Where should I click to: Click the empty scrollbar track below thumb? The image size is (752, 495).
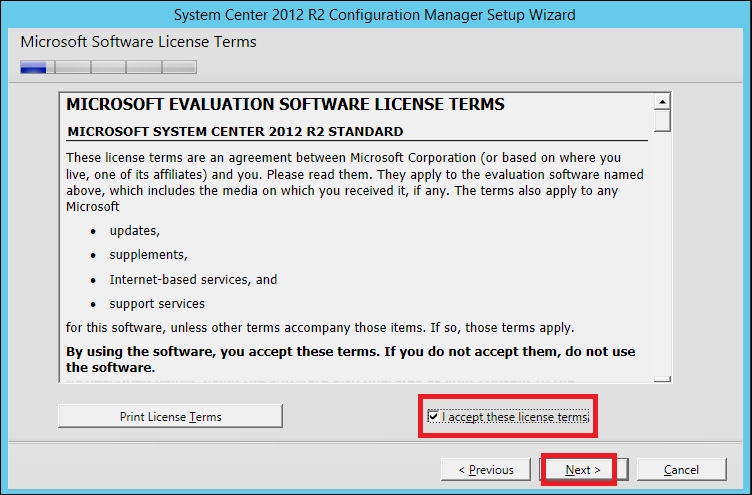[x=662, y=253]
